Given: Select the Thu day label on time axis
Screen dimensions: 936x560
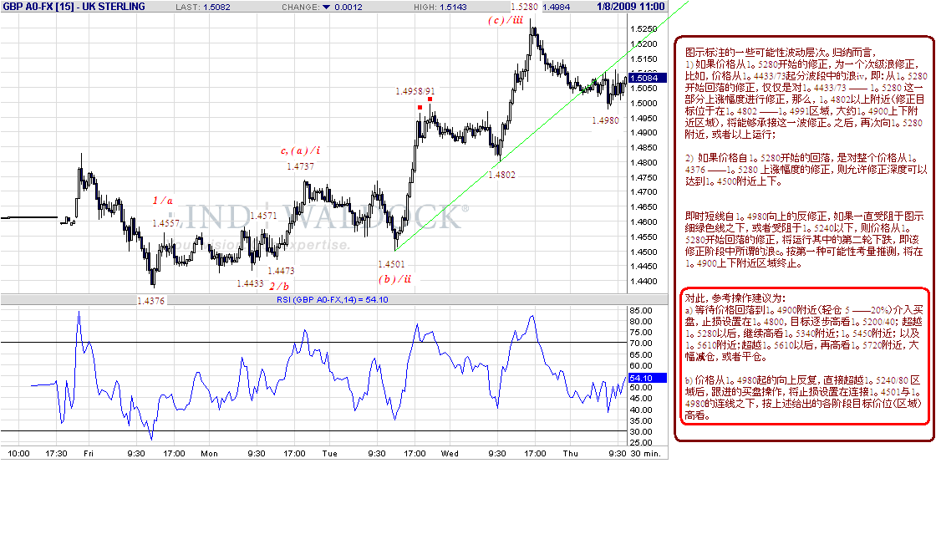Looking at the screenshot, I should coord(571,454).
